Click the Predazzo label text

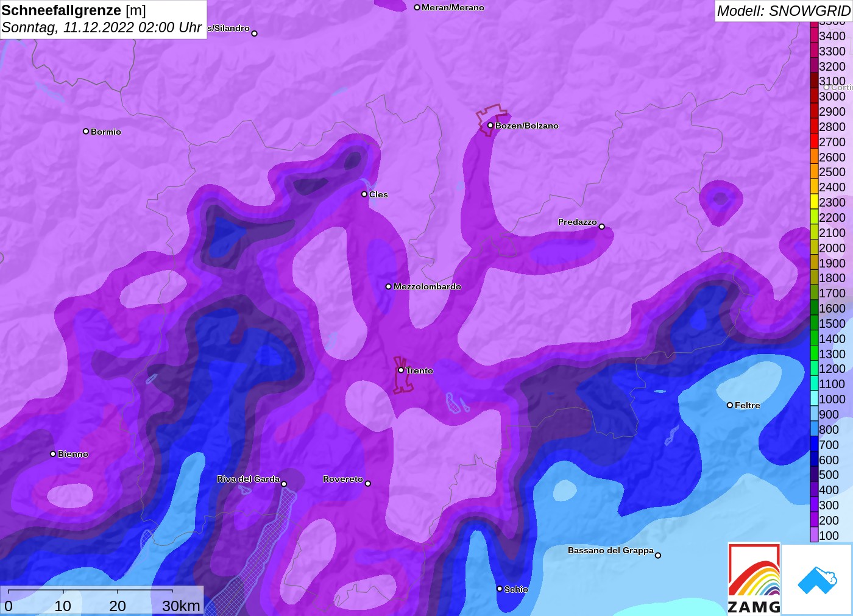point(578,222)
